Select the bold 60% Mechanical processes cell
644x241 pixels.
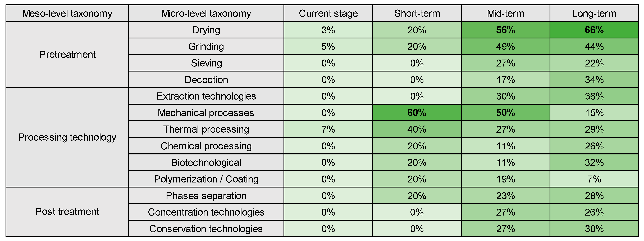417,113
